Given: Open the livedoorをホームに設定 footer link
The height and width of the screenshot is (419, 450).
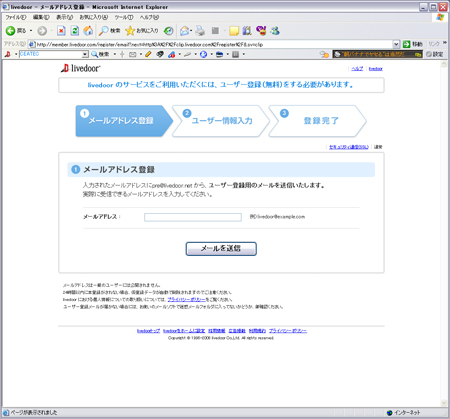Looking at the screenshot, I should (184, 331).
